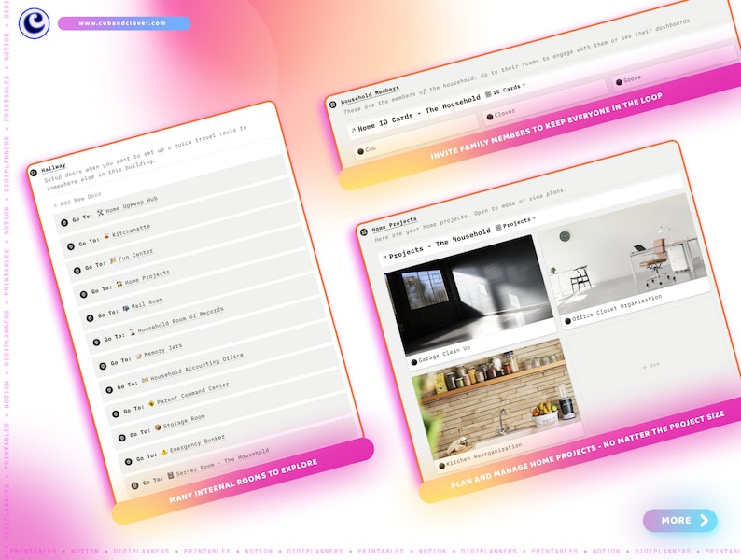This screenshot has height=560, width=741.
Task: Click the box icon beside Storage Room
Action: 158,427
